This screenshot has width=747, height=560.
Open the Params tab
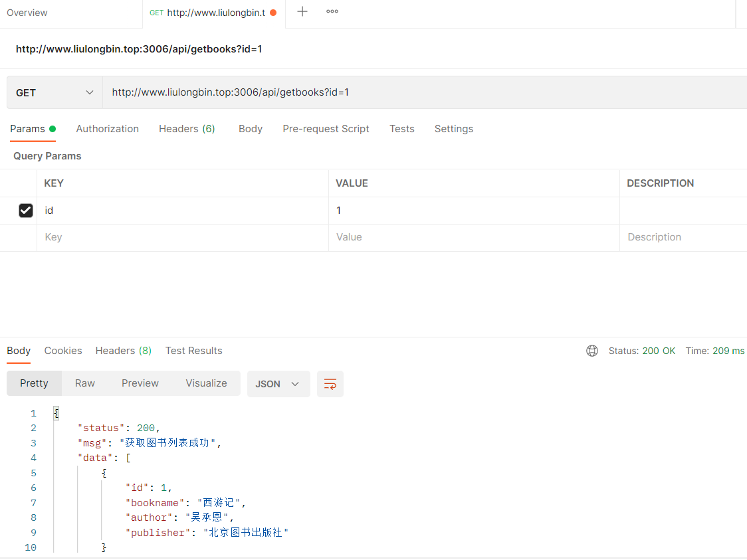pyautogui.click(x=33, y=129)
